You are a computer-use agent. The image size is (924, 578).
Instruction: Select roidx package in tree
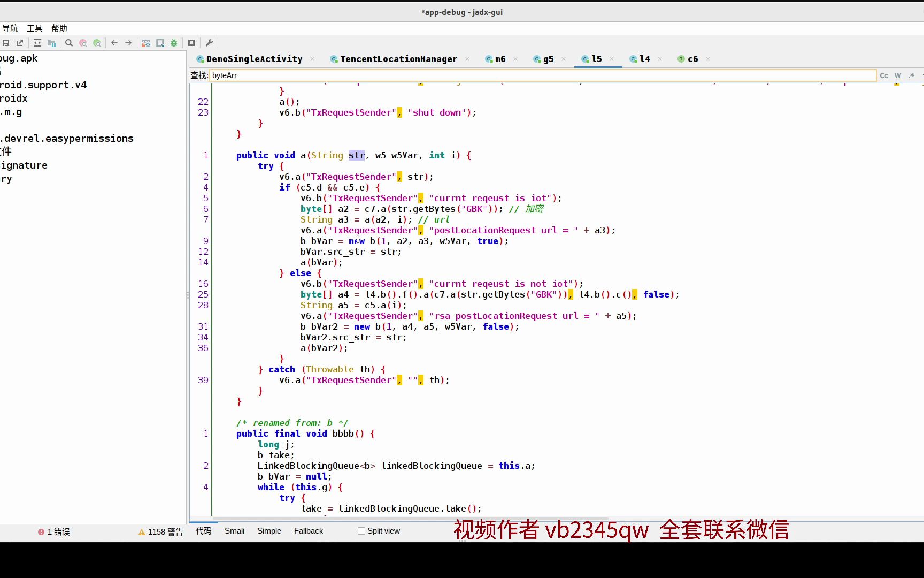click(14, 98)
